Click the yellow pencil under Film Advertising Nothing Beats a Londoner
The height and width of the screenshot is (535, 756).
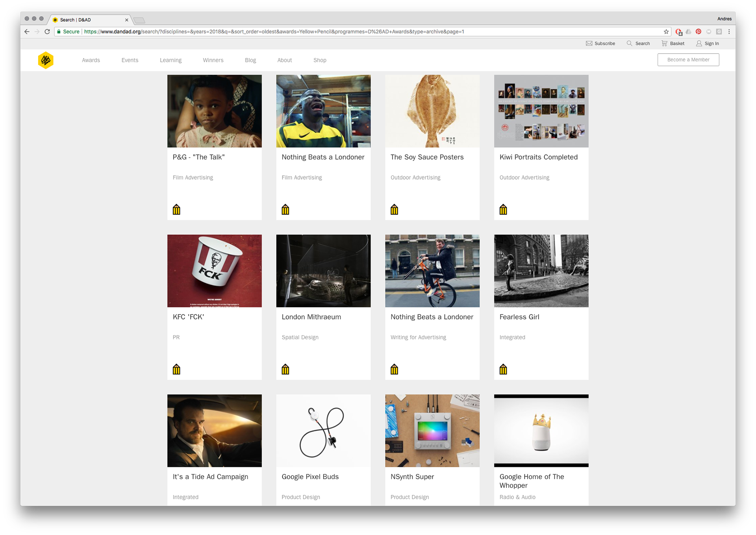(x=285, y=209)
